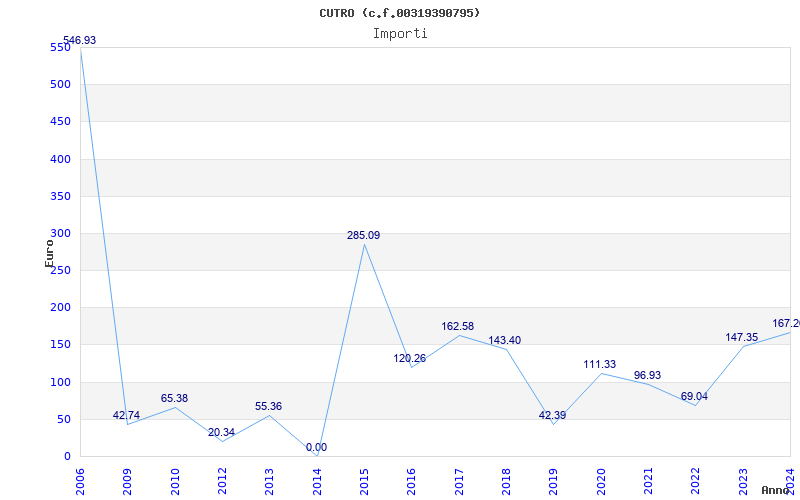Click y-axis tick 0
The width and height of the screenshot is (800, 500).
click(67, 457)
